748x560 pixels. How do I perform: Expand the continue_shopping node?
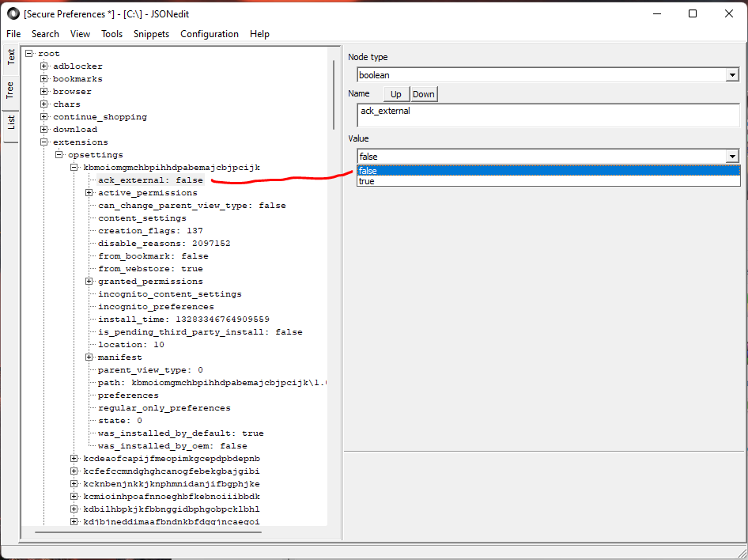point(44,116)
